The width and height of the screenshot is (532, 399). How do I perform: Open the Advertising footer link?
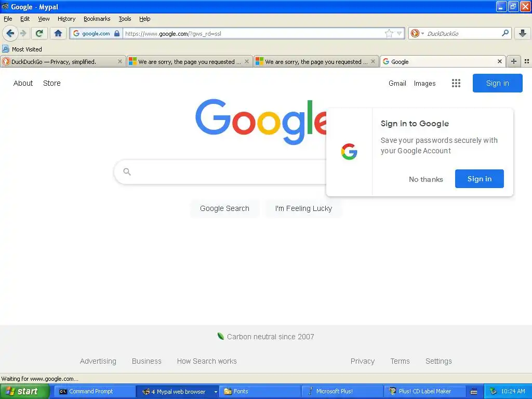pos(98,361)
